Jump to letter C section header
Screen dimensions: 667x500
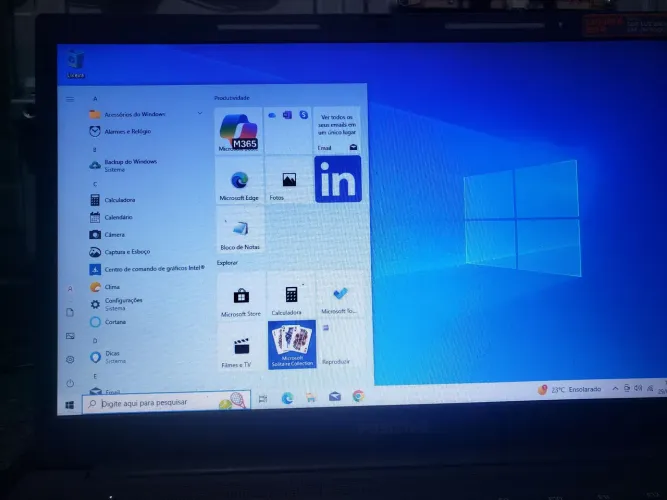[x=95, y=184]
